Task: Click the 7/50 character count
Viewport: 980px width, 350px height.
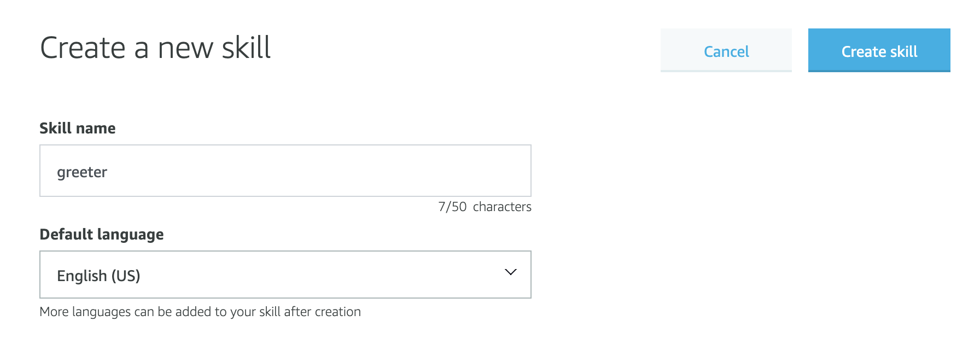Action: [x=452, y=207]
